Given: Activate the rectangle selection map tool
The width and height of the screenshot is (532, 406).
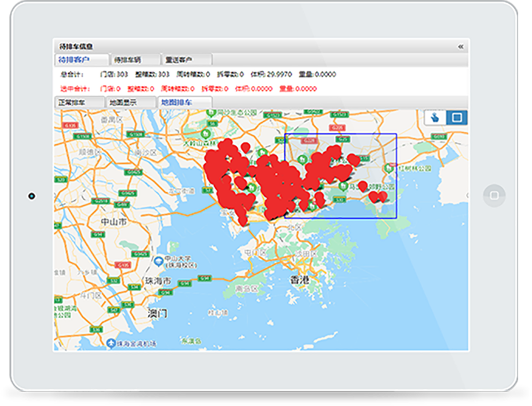Looking at the screenshot, I should click(457, 118).
